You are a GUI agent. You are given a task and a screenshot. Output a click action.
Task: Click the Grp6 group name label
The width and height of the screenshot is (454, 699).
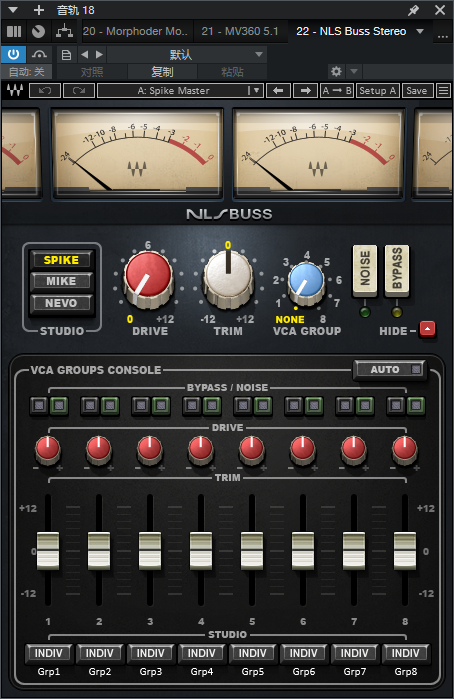304,671
